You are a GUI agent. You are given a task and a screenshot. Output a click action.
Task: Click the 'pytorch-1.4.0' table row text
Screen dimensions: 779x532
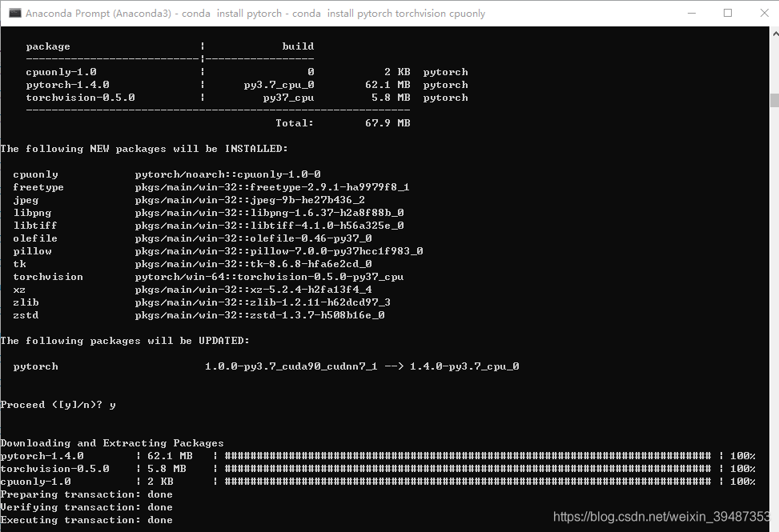coord(67,85)
